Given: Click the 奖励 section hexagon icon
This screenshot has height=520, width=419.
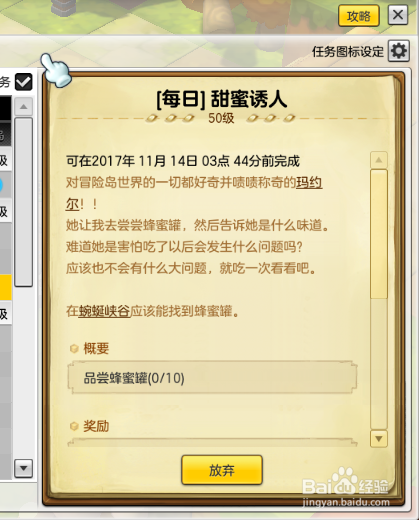Looking at the screenshot, I should pyautogui.click(x=74, y=426).
